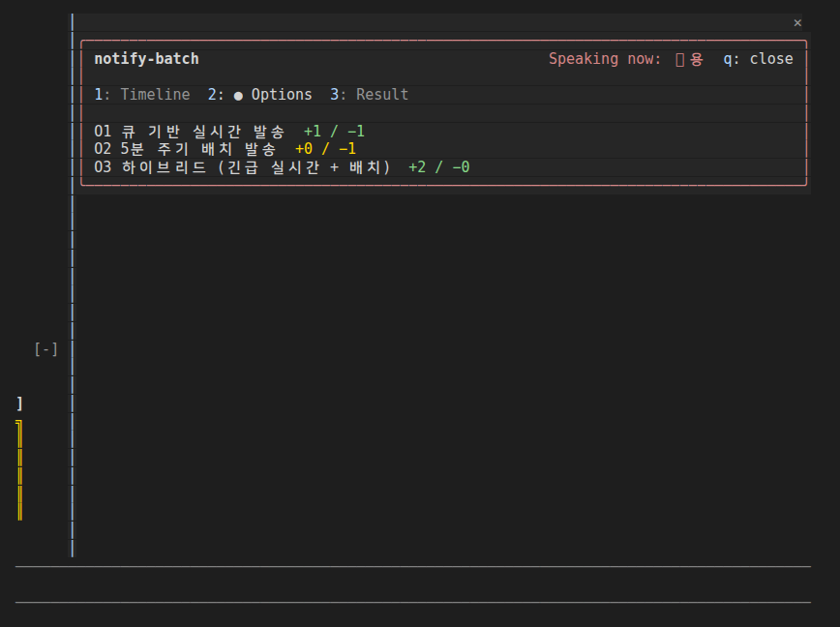
Task: Click the 'Speaking now:' status label
Action: (605, 59)
